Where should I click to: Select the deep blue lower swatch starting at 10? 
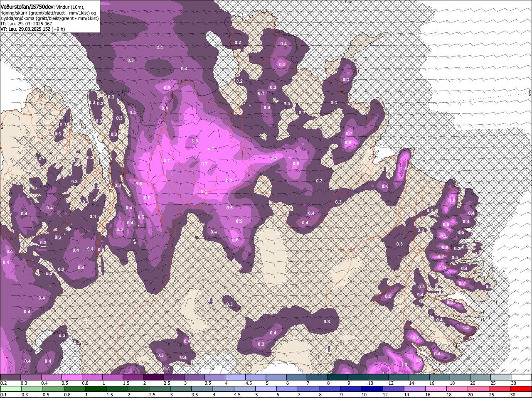pyautogui.click(x=372, y=389)
